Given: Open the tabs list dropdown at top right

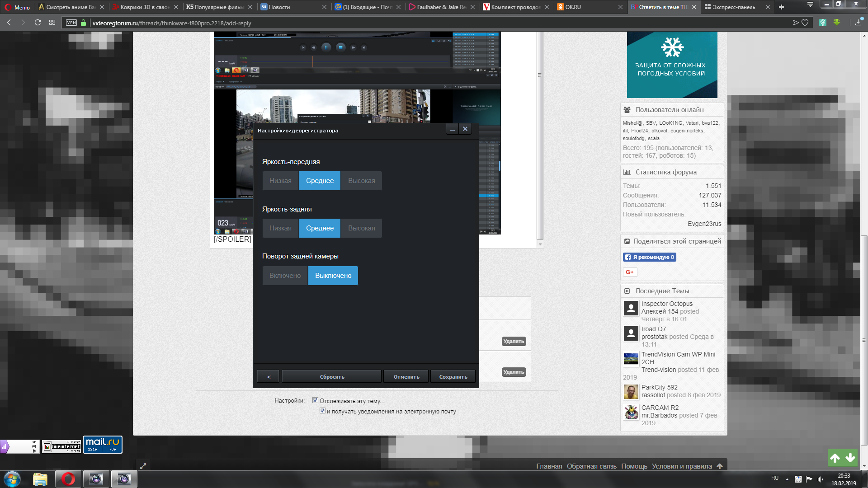Looking at the screenshot, I should click(x=810, y=5).
